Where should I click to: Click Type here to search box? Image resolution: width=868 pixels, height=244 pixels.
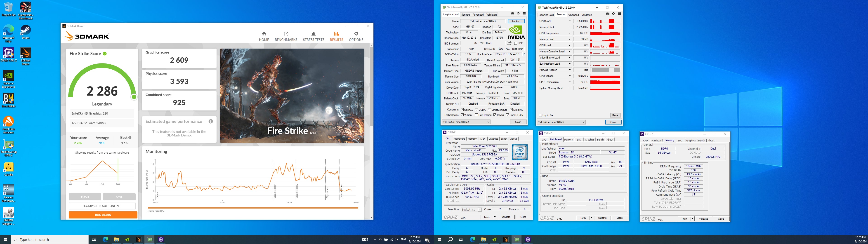50,240
